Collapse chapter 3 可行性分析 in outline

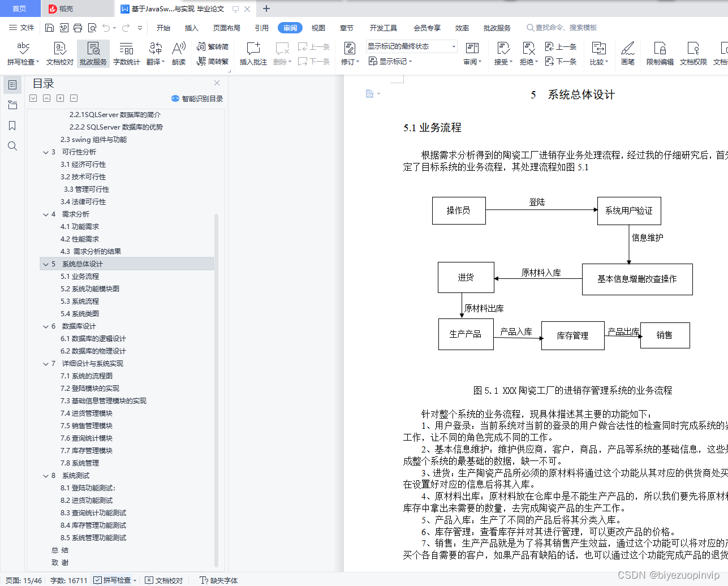point(46,152)
